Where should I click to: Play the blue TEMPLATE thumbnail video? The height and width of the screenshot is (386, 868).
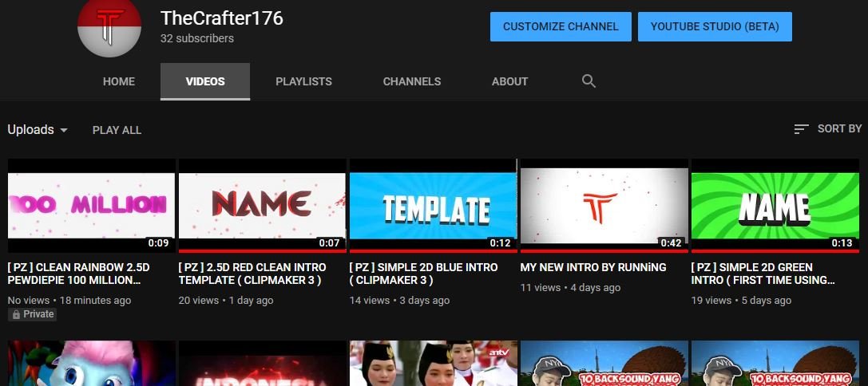(x=433, y=206)
